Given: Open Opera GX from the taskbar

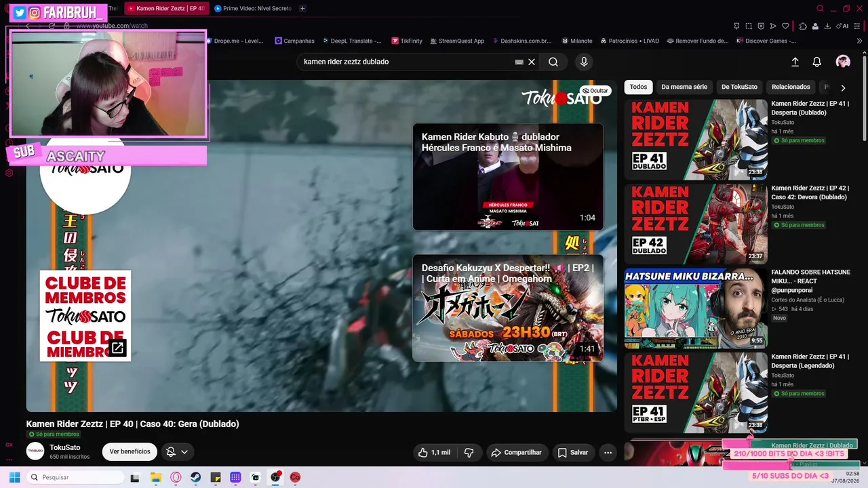Looking at the screenshot, I should 176,477.
